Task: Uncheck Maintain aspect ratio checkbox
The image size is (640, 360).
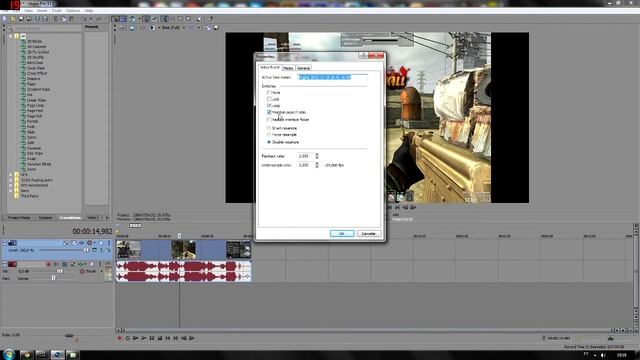Action: [269, 112]
